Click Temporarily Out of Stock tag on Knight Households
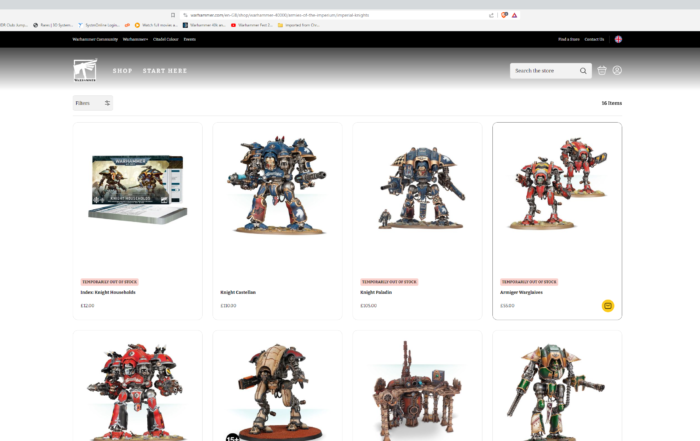 109,282
